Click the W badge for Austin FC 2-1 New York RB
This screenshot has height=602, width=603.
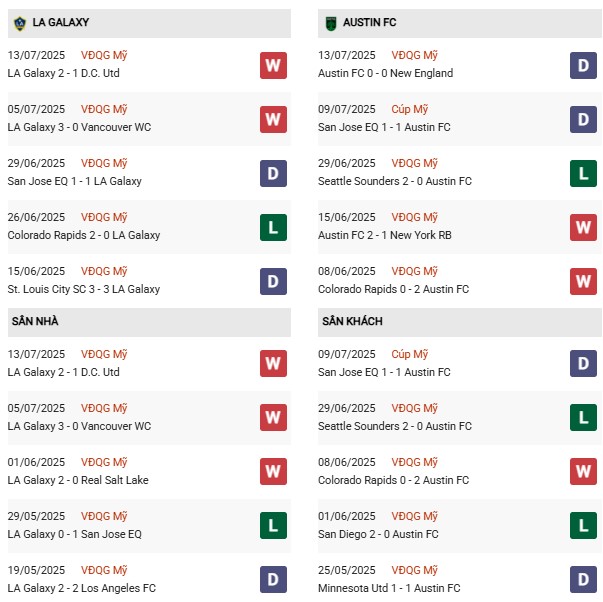[584, 227]
